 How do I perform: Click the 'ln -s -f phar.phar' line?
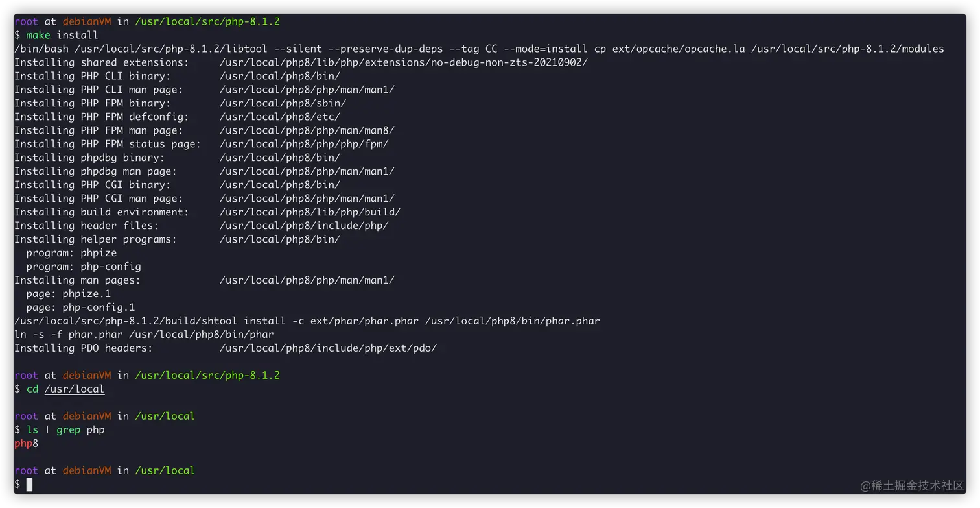click(x=144, y=335)
